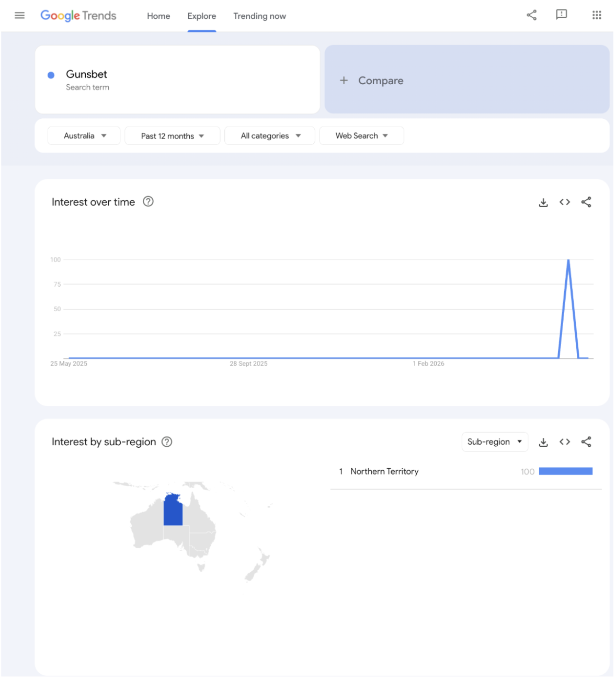
Task: Click the 1 Feb 2026 axis label
Action: [x=428, y=364]
